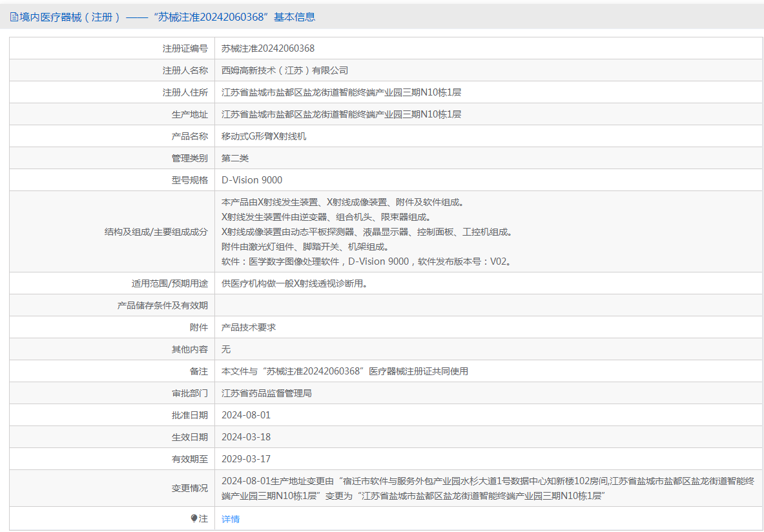Click effective date 2024-03-18
The image size is (764, 532).
pos(246,437)
